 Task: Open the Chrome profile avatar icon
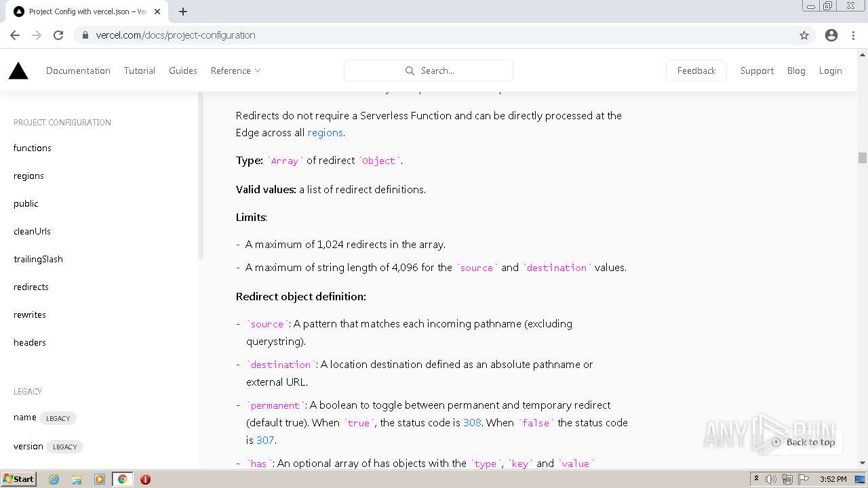pyautogui.click(x=831, y=35)
